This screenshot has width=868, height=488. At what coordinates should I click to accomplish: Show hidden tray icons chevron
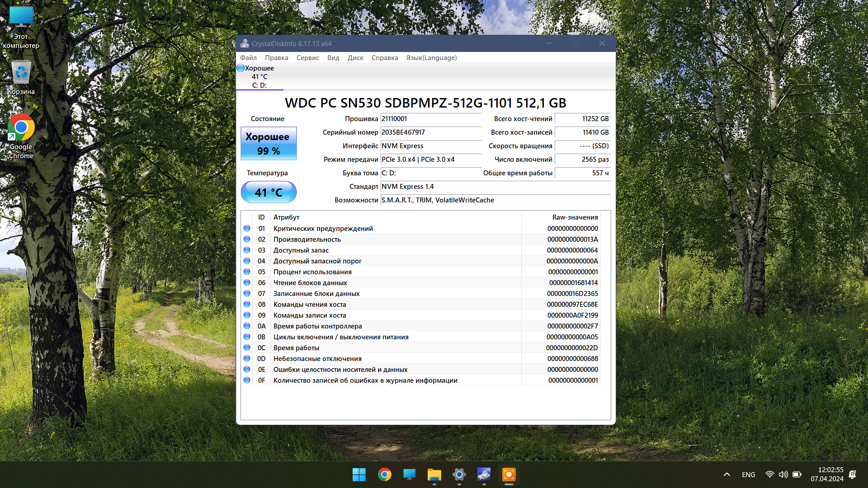click(x=726, y=474)
